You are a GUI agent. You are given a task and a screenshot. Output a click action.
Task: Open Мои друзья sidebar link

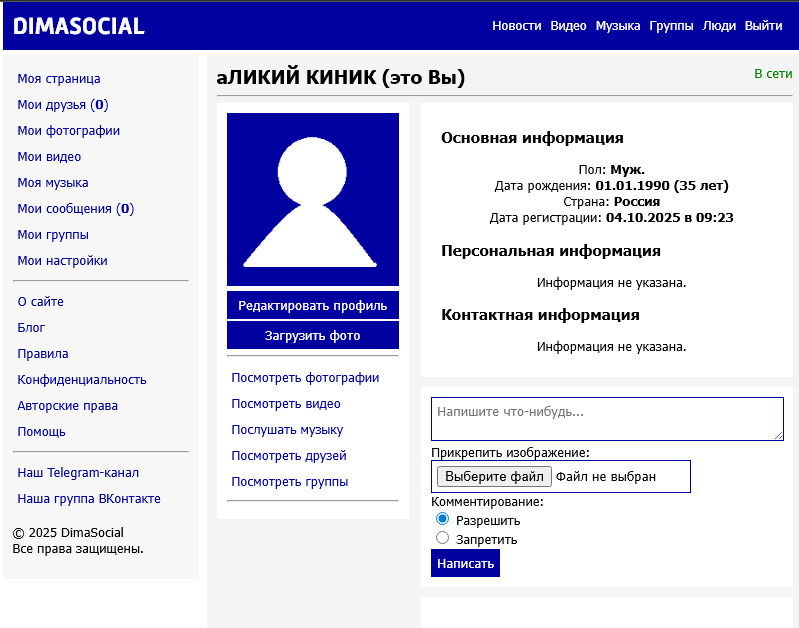click(x=63, y=104)
